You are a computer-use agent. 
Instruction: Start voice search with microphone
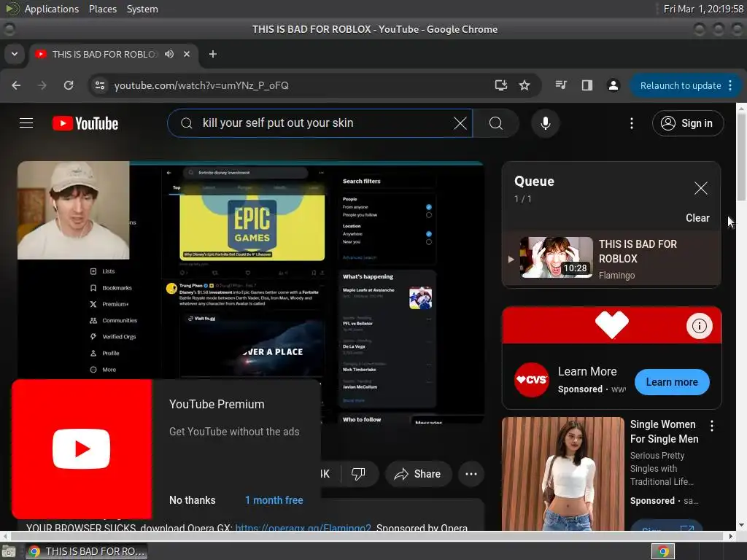click(x=546, y=123)
